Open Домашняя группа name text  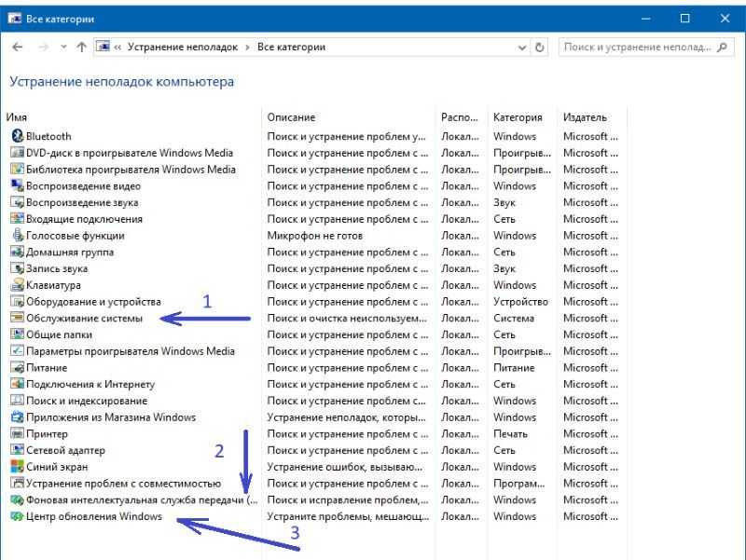70,252
